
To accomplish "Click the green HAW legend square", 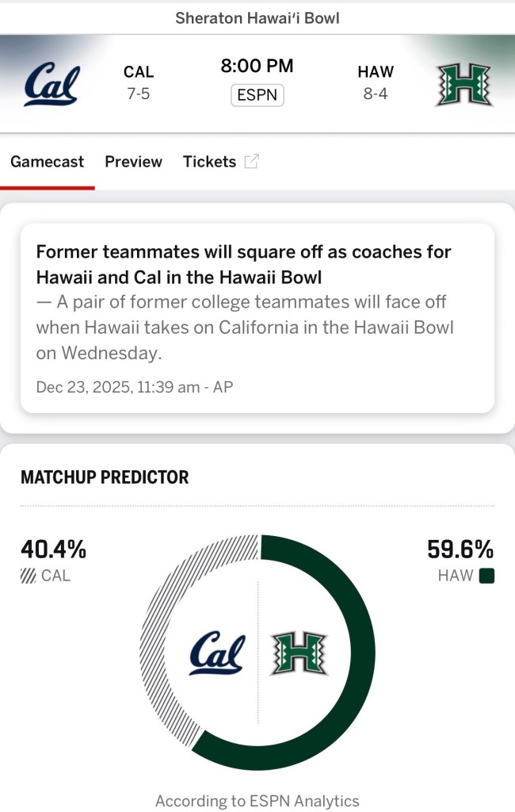I will (x=486, y=576).
